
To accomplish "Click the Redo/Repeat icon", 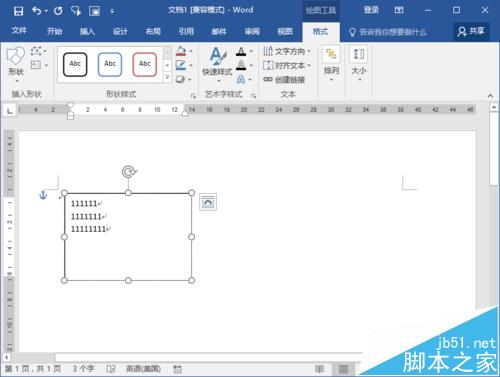I will (58, 11).
